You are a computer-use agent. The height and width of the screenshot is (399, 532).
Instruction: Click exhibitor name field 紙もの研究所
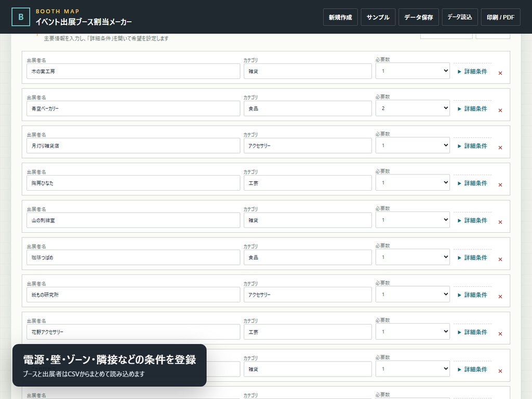(134, 295)
